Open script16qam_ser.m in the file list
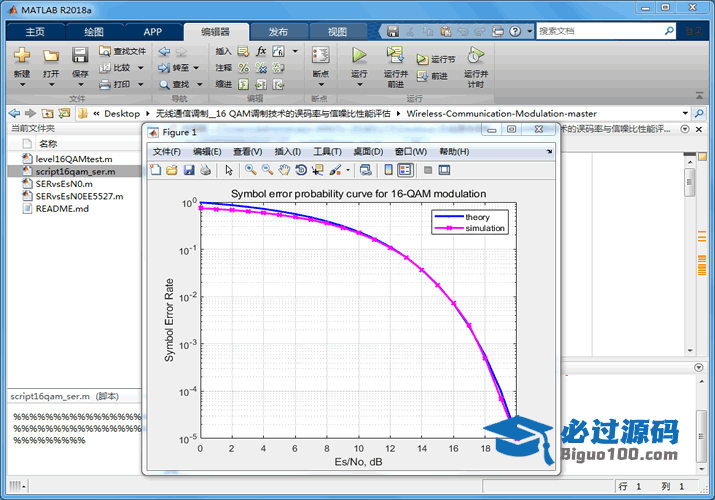Viewport: 715px width, 500px height. (75, 172)
